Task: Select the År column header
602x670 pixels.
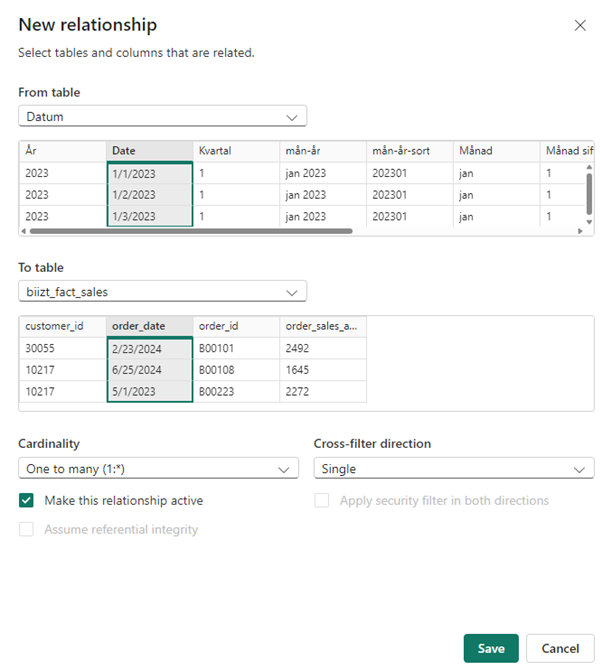Action: 62,151
